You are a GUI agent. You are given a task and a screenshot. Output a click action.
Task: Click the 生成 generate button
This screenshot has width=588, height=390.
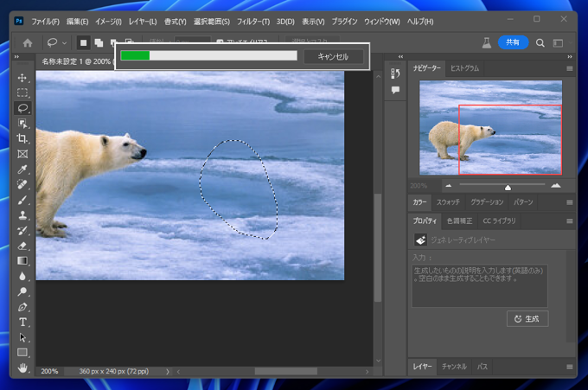527,319
